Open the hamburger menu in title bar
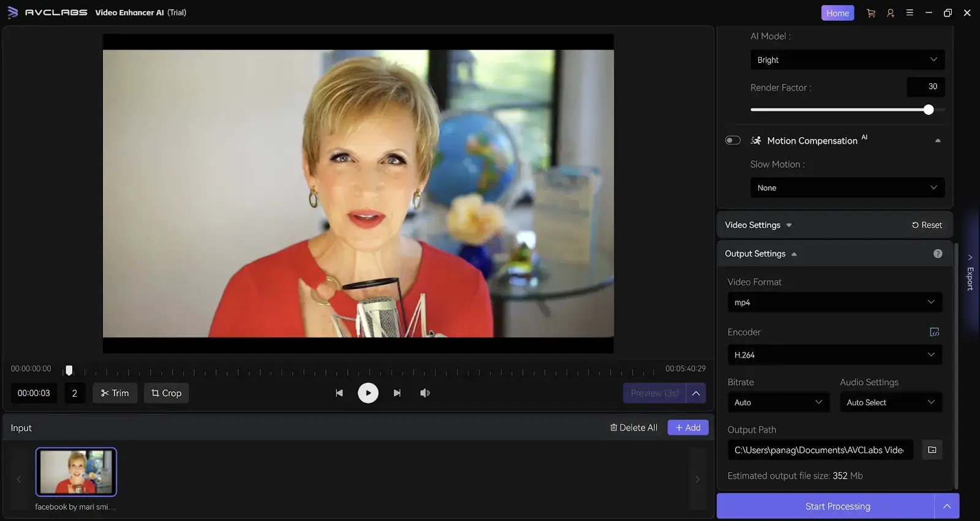 pos(910,12)
